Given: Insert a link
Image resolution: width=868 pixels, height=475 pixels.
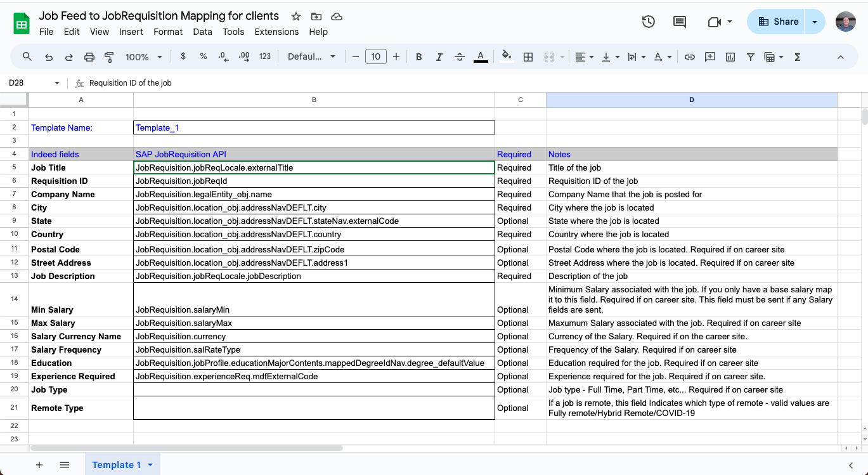Looking at the screenshot, I should (690, 56).
